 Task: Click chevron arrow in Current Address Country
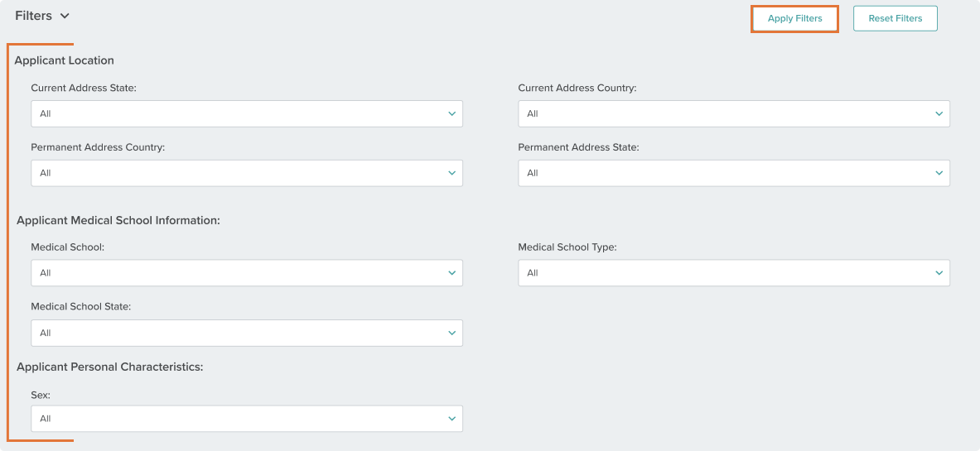tap(939, 113)
